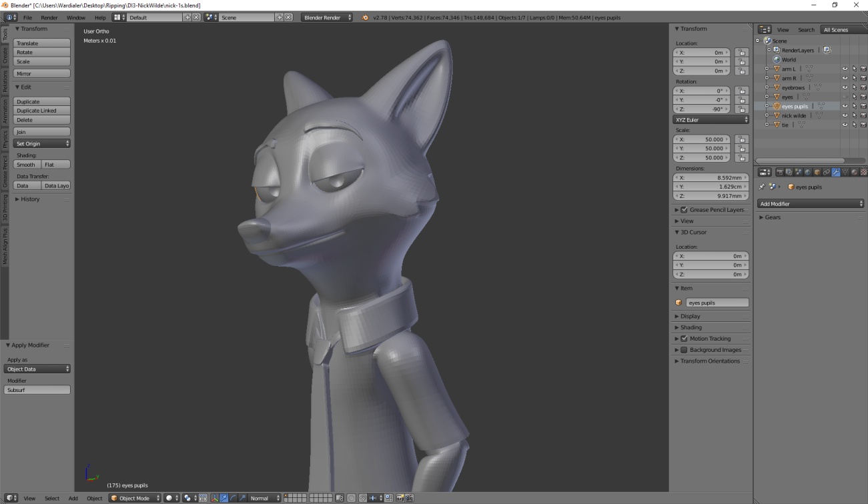This screenshot has height=504, width=868.
Task: Select the translate manipulator arrow
Action: tap(224, 498)
